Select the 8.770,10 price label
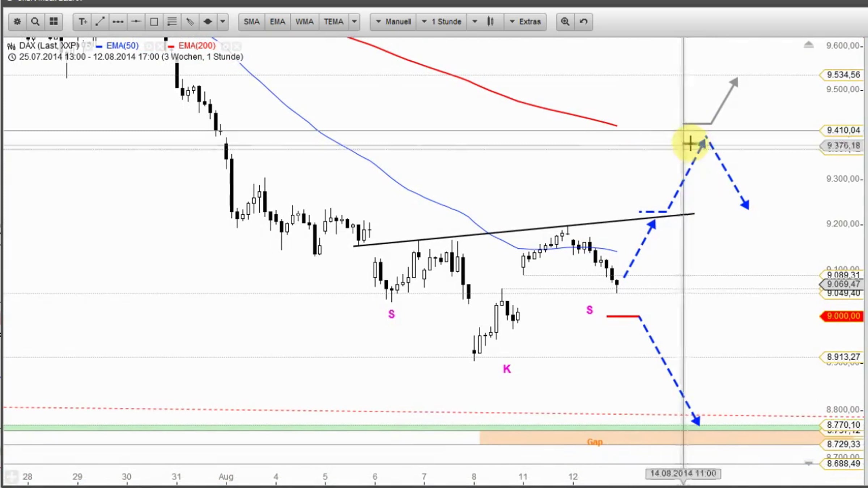This screenshot has width=868, height=488. coord(841,425)
